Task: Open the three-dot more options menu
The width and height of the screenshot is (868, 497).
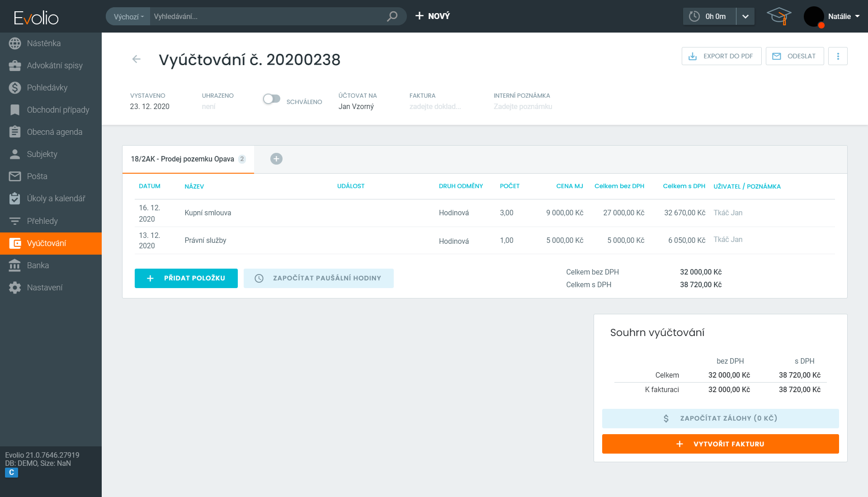Action: (838, 56)
